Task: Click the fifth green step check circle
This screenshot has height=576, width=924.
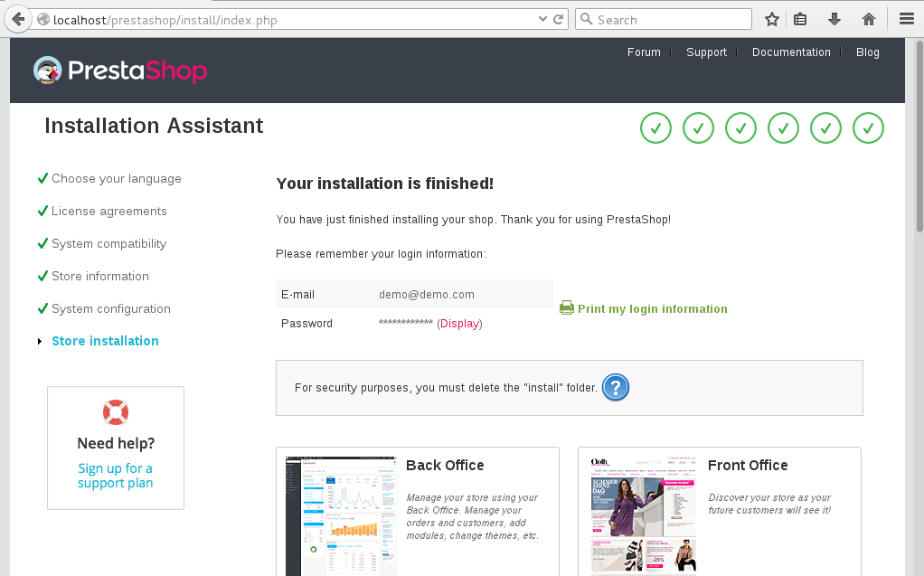Action: (x=825, y=127)
